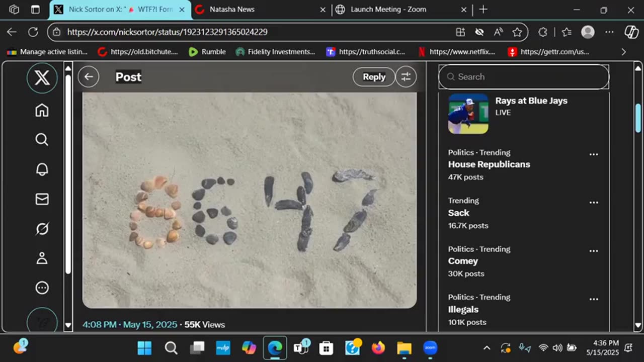The image size is (644, 362).
Task: Open options for House Republicans trend
Action: click(594, 154)
